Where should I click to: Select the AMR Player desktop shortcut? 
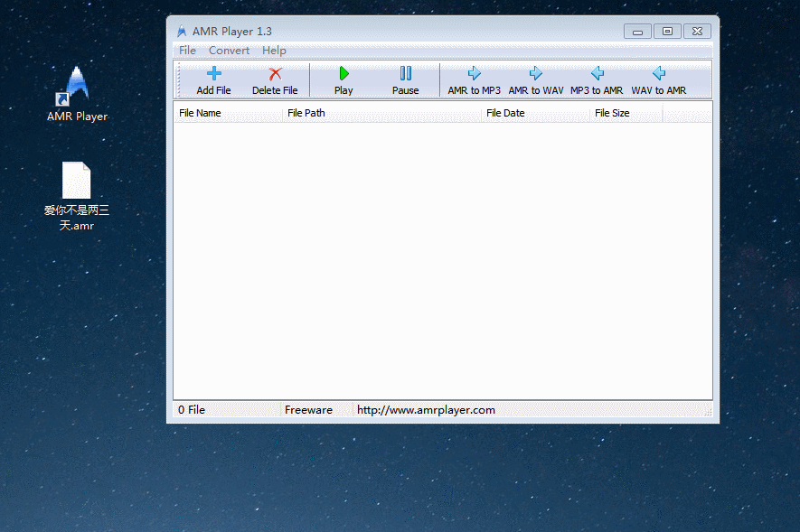click(77, 94)
